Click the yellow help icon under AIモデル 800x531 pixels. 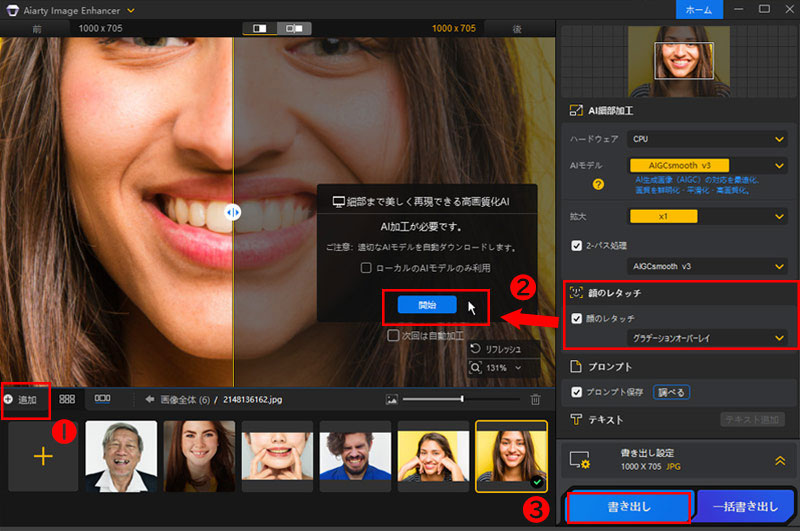pyautogui.click(x=599, y=184)
